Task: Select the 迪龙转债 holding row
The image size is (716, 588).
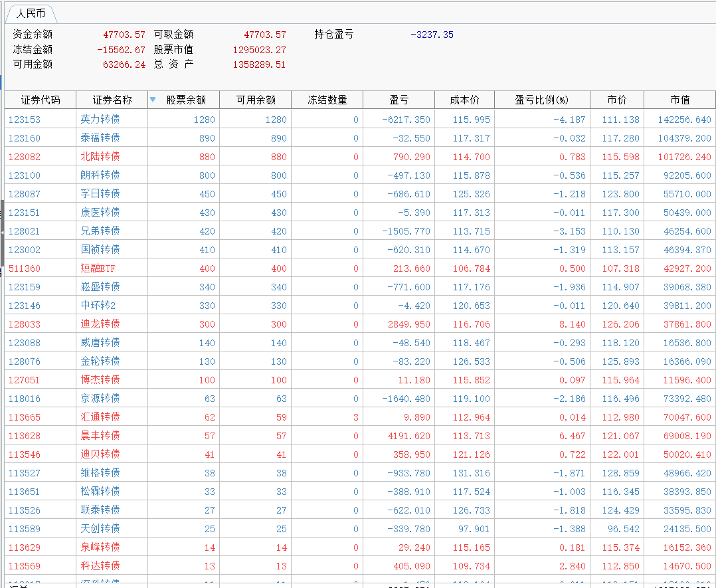Action: [x=100, y=324]
